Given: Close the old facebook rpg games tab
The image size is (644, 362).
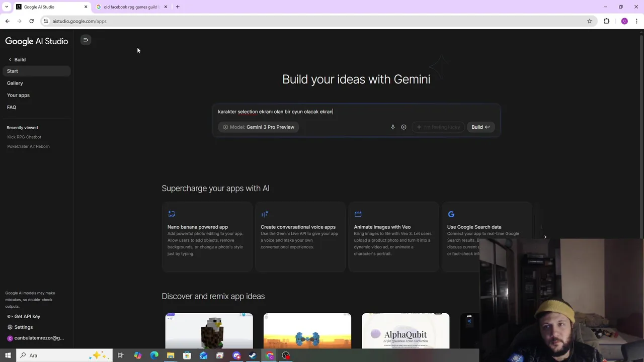Looking at the screenshot, I should 166,7.
